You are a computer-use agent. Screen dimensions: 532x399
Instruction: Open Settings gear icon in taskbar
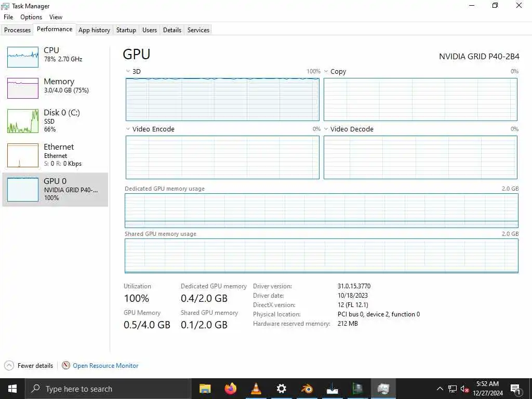pyautogui.click(x=281, y=389)
